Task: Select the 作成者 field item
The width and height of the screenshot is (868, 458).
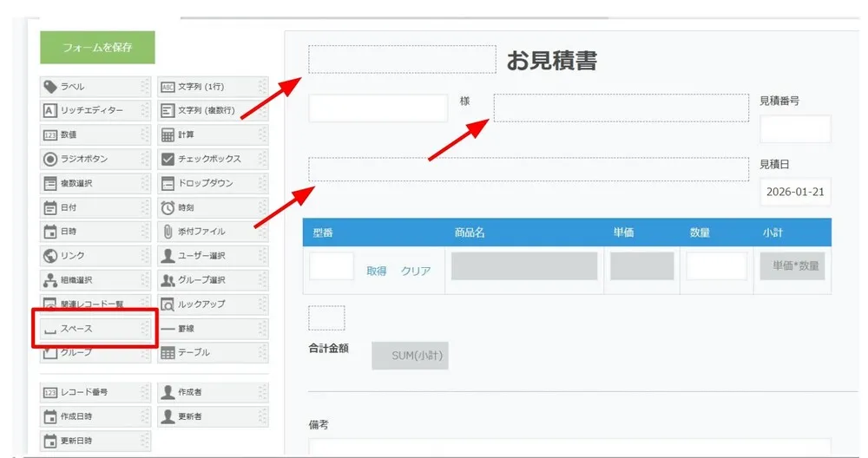Action: click(x=212, y=392)
